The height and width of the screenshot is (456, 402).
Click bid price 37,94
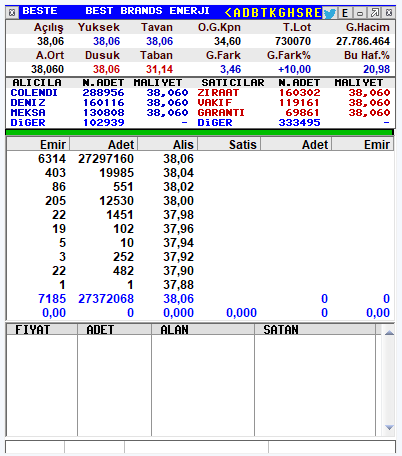coord(178,243)
